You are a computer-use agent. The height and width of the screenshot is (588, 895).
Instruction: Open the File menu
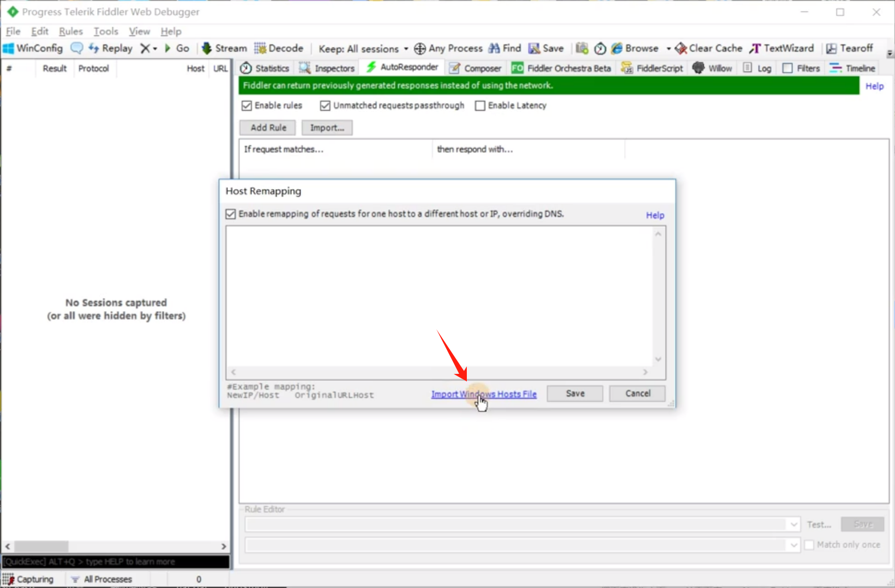[x=13, y=32]
